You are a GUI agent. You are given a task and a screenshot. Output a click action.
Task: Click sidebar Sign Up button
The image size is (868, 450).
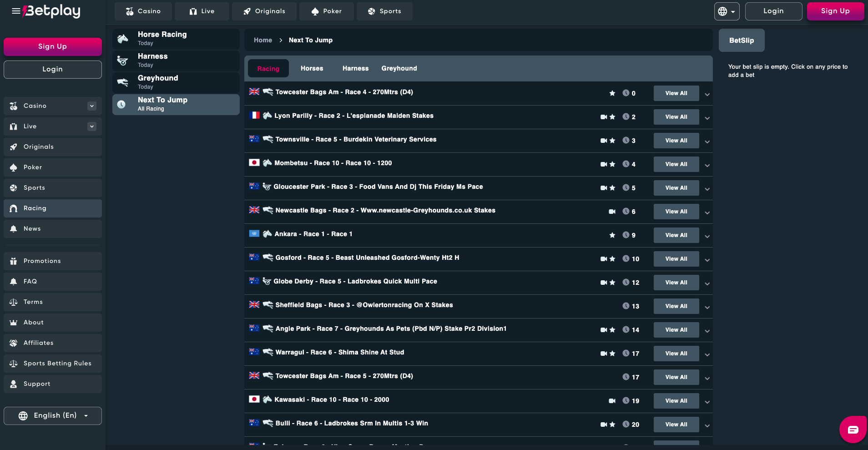point(53,47)
